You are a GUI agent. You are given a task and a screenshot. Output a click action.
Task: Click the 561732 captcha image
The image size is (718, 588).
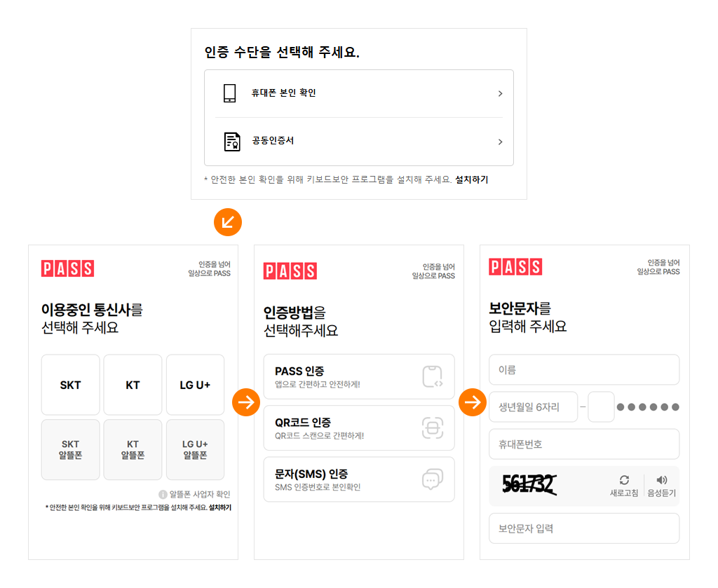click(530, 484)
